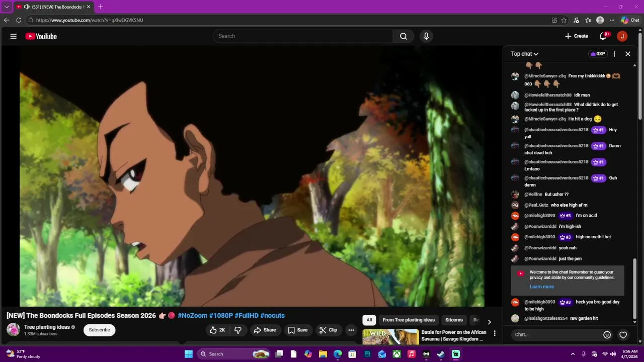Follow the #FullHD hashtag link
Screen dimensions: 644x362
click(x=247, y=315)
